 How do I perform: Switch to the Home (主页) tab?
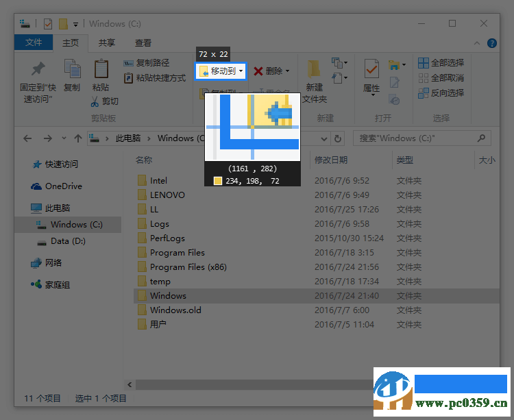click(71, 43)
